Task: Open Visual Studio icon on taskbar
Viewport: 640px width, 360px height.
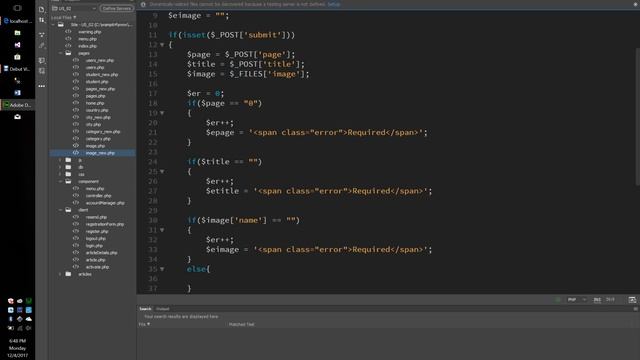Action: pos(17,45)
